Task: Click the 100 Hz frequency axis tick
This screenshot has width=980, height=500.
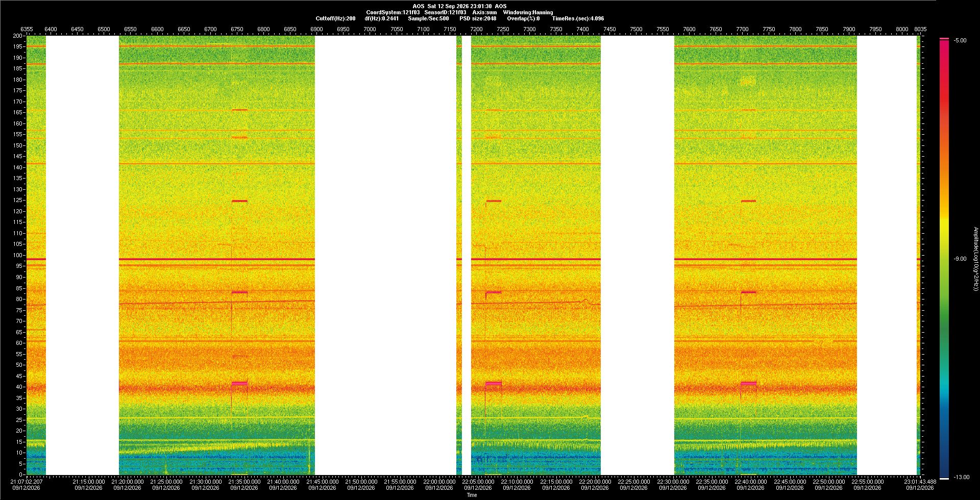Action: point(18,255)
